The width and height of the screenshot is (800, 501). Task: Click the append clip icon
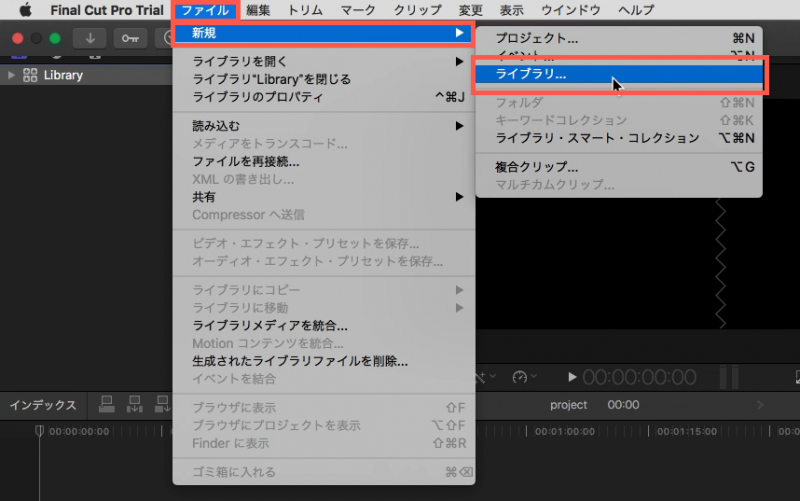pyautogui.click(x=162, y=404)
